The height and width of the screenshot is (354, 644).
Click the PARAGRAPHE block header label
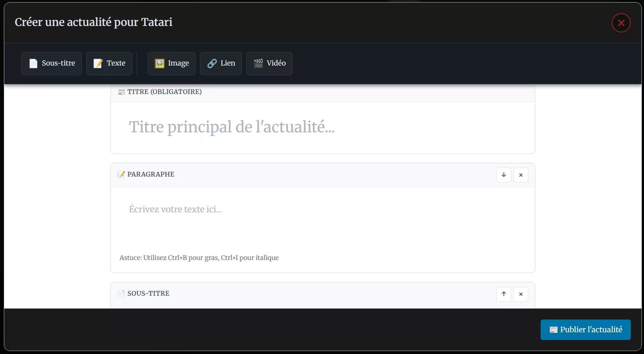click(x=151, y=174)
